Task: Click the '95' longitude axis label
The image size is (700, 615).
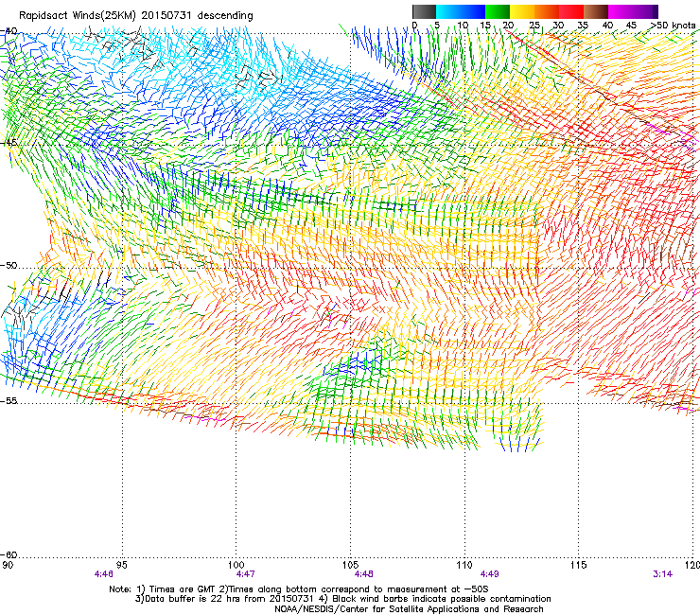Action: [x=122, y=565]
